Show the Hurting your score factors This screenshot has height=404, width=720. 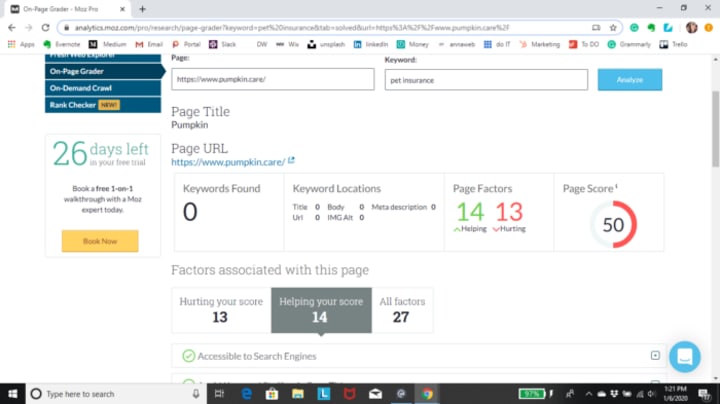[x=221, y=310]
